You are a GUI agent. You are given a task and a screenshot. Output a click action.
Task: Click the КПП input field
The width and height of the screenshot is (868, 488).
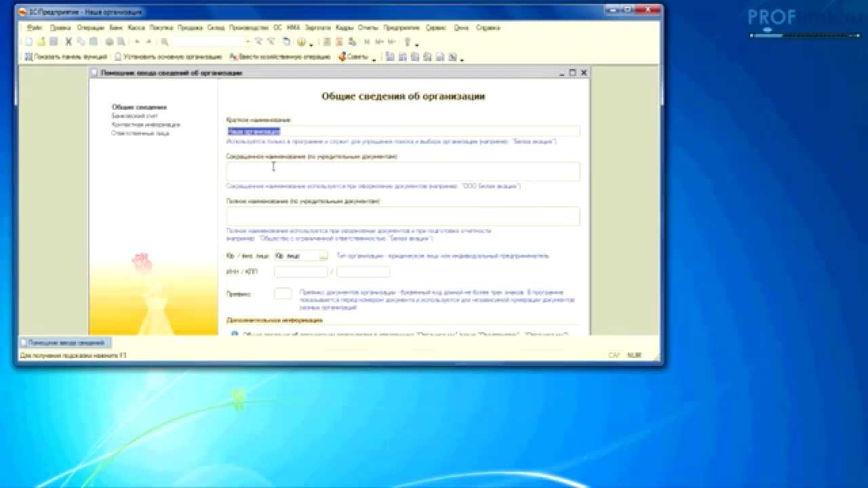(363, 272)
